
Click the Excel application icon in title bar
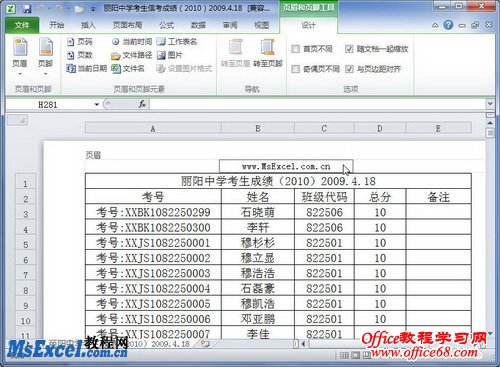click(11, 9)
